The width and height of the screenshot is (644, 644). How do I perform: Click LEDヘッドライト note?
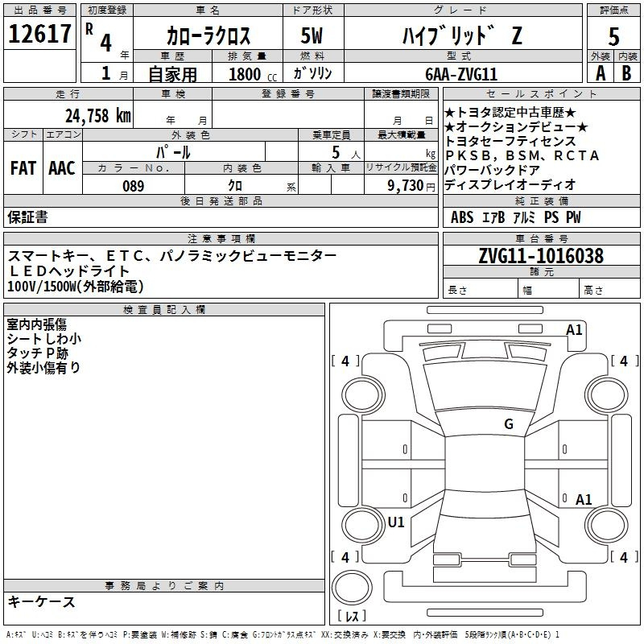(69, 271)
